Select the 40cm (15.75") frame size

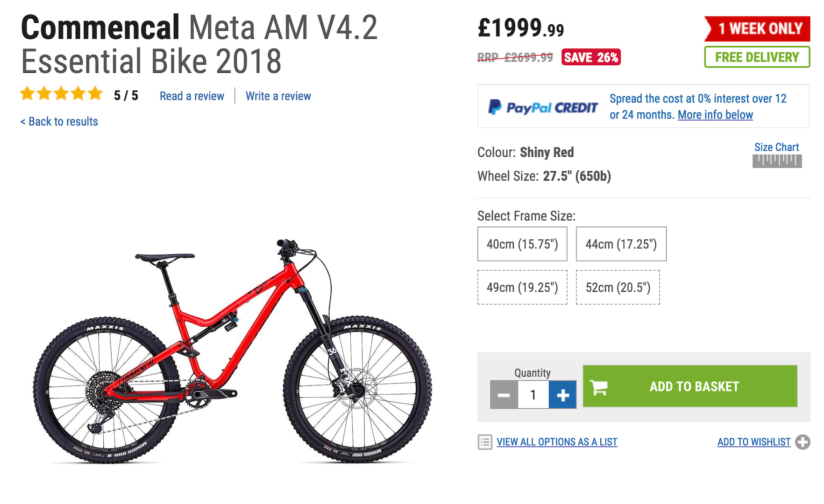(522, 244)
